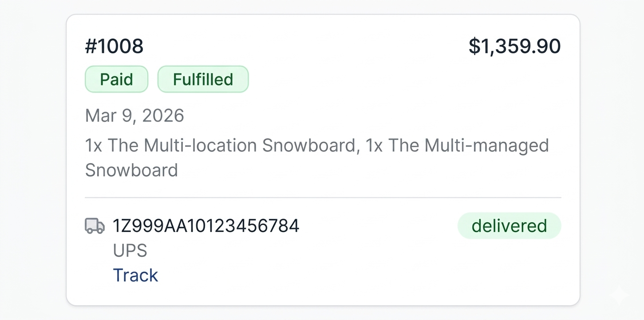Select tracking number 1Z999AA10123456784
This screenshot has width=644, height=320.
206,226
